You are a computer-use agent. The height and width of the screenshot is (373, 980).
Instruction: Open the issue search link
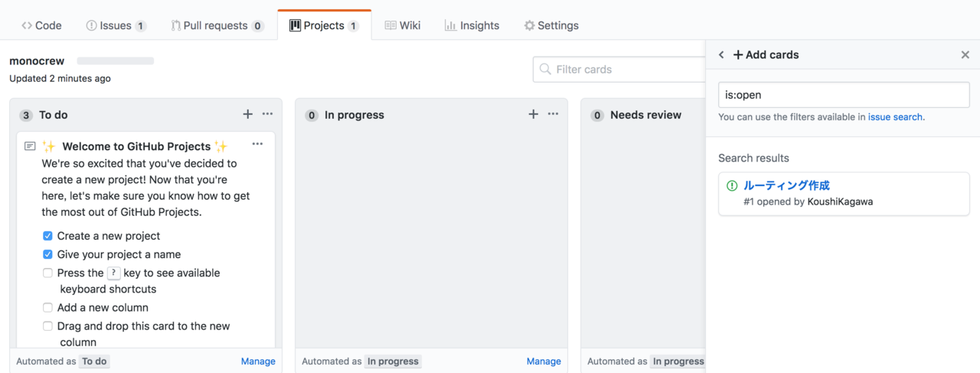pyautogui.click(x=895, y=117)
